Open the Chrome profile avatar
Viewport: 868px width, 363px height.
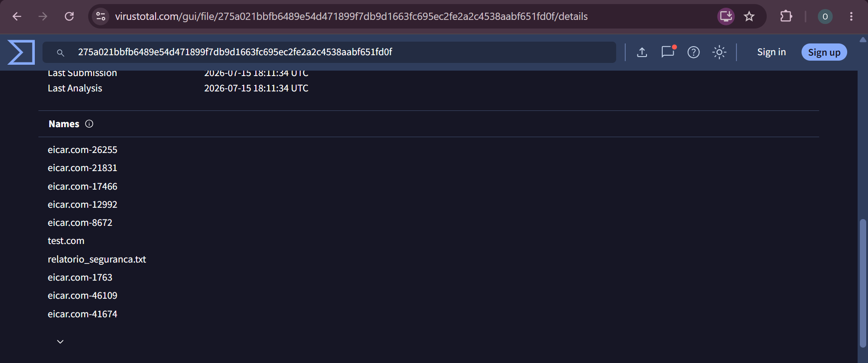click(825, 16)
